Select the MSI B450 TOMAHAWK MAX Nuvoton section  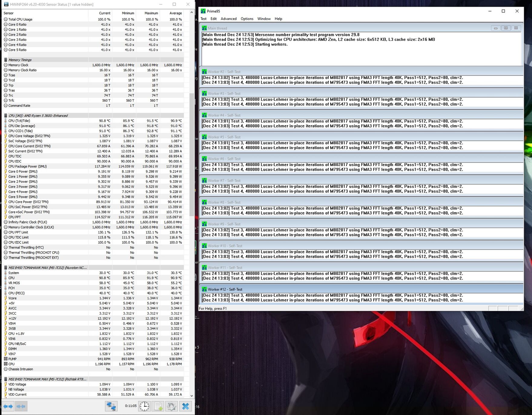[93, 268]
